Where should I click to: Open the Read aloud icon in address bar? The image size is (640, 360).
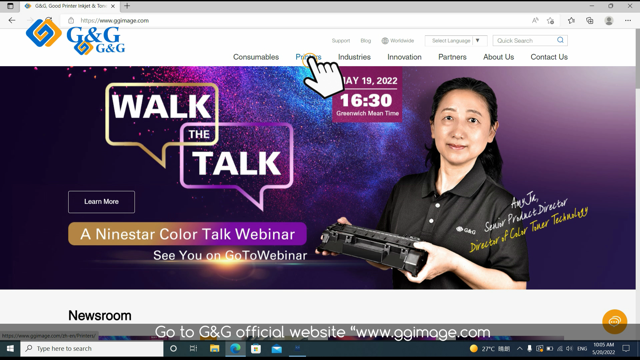pos(535,20)
